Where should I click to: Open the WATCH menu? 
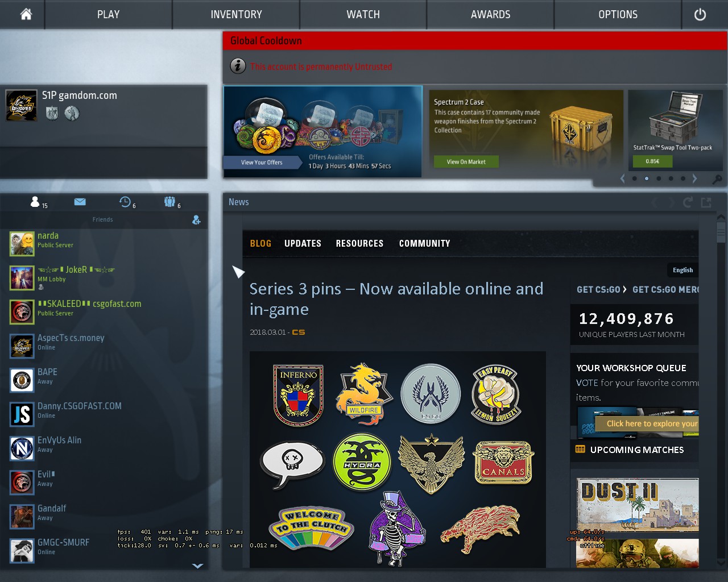[363, 15]
